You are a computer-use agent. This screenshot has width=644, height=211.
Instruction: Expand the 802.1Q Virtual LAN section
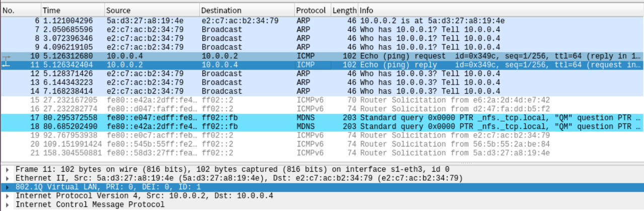point(8,187)
